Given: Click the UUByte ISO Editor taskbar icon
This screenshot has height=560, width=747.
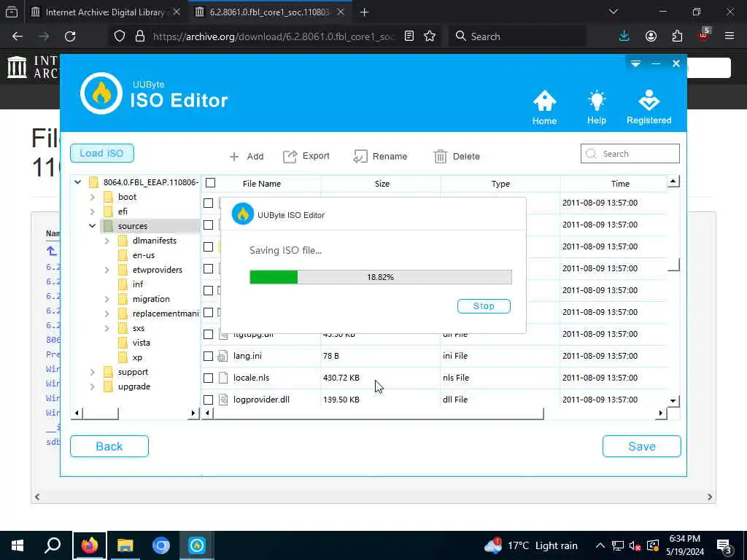Looking at the screenshot, I should [197, 545].
